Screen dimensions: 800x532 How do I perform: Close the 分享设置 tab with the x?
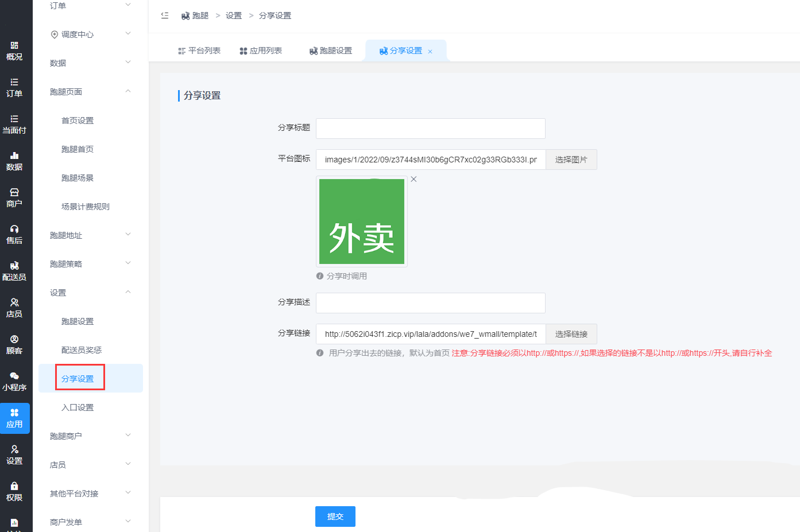pos(430,52)
